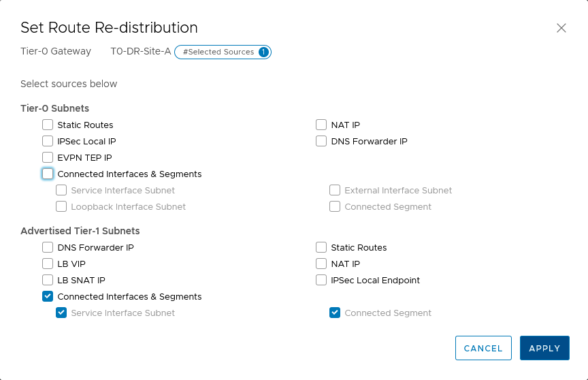Enable LB SNAT IP source
Viewport: 588px width, 380px height.
(48, 280)
